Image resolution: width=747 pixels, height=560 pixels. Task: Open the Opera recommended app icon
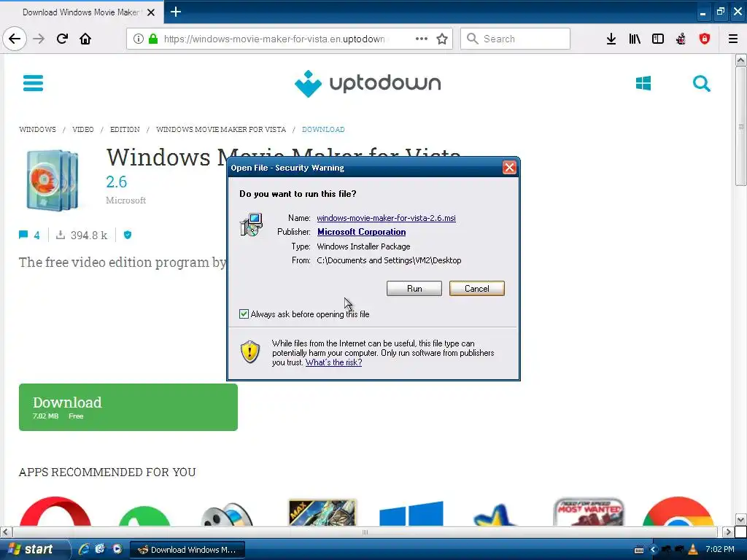[x=55, y=511]
